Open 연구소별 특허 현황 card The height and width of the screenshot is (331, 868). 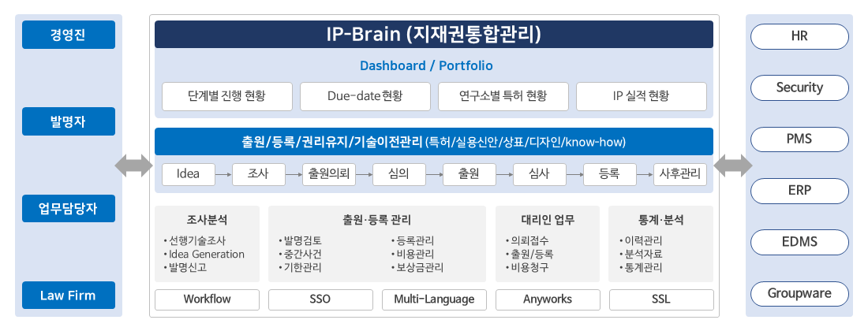click(x=503, y=96)
